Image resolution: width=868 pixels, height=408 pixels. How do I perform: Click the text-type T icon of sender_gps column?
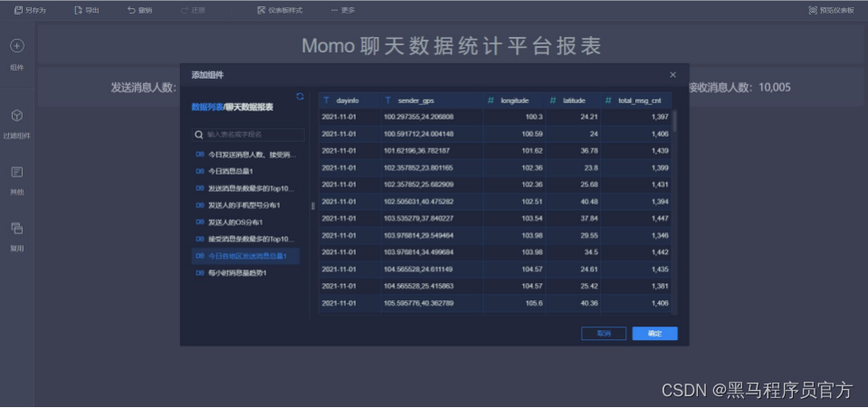click(388, 100)
